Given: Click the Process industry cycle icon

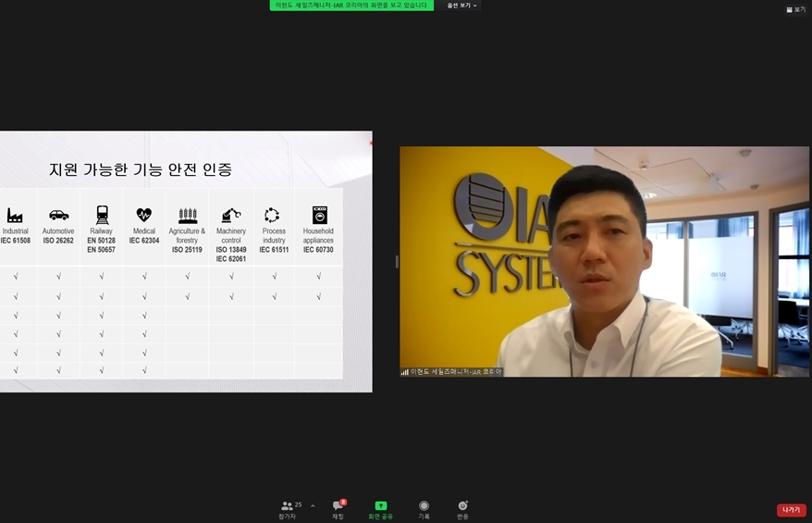Looking at the screenshot, I should tap(272, 215).
